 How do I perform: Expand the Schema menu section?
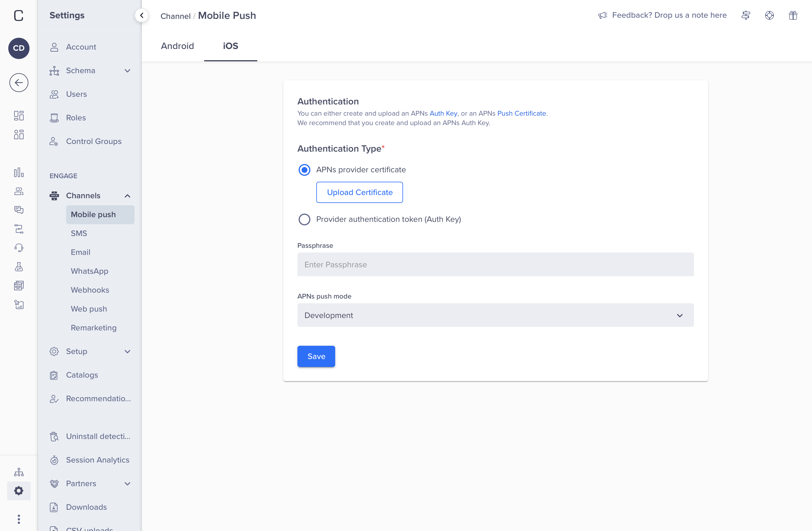[x=127, y=71]
